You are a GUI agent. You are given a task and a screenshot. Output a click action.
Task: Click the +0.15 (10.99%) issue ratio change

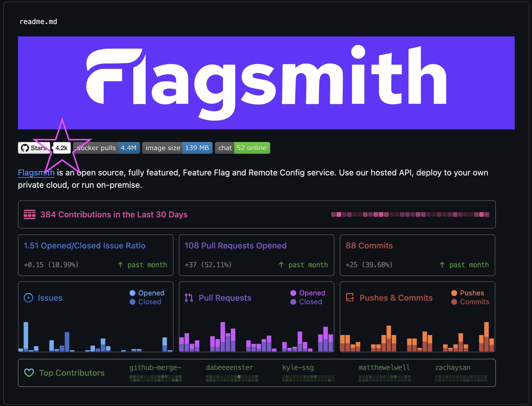pos(51,265)
